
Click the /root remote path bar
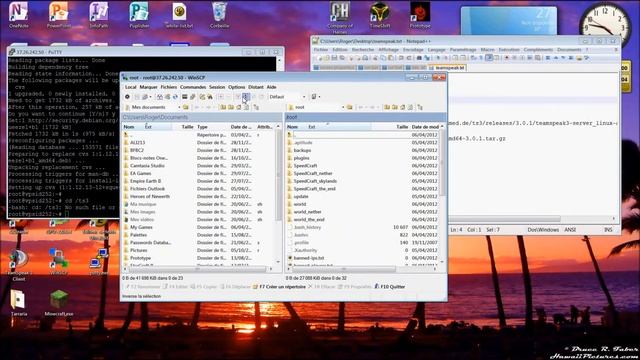(366, 117)
